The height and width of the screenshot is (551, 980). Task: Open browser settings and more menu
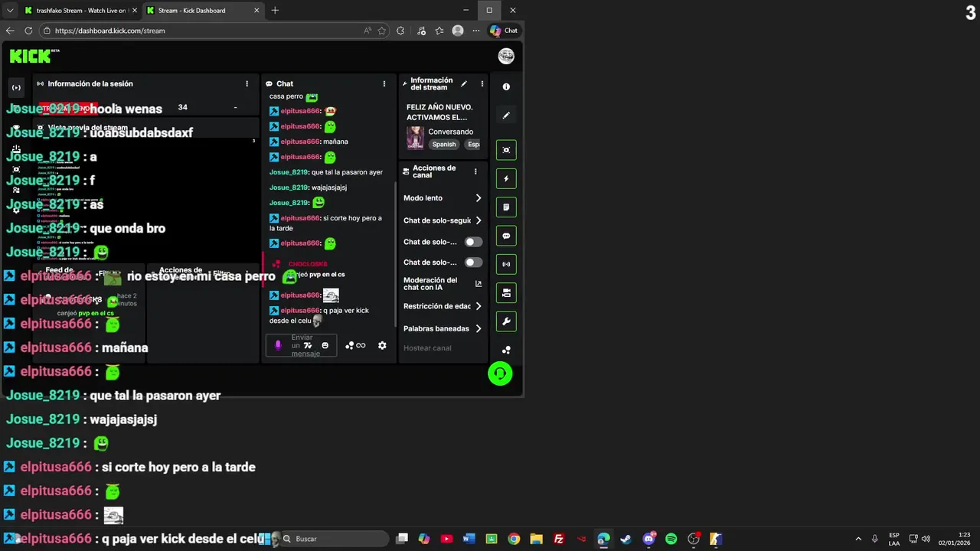(476, 31)
